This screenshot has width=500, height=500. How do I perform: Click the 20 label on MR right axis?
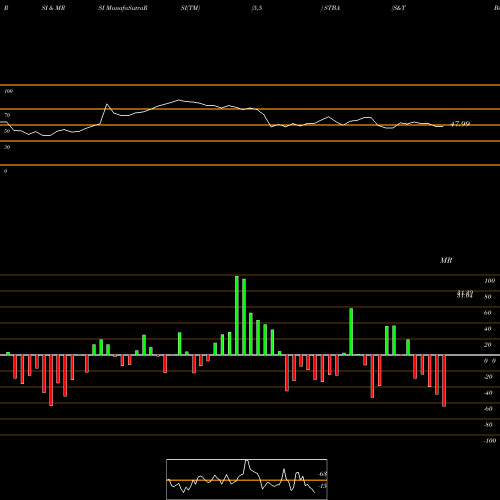488,345
